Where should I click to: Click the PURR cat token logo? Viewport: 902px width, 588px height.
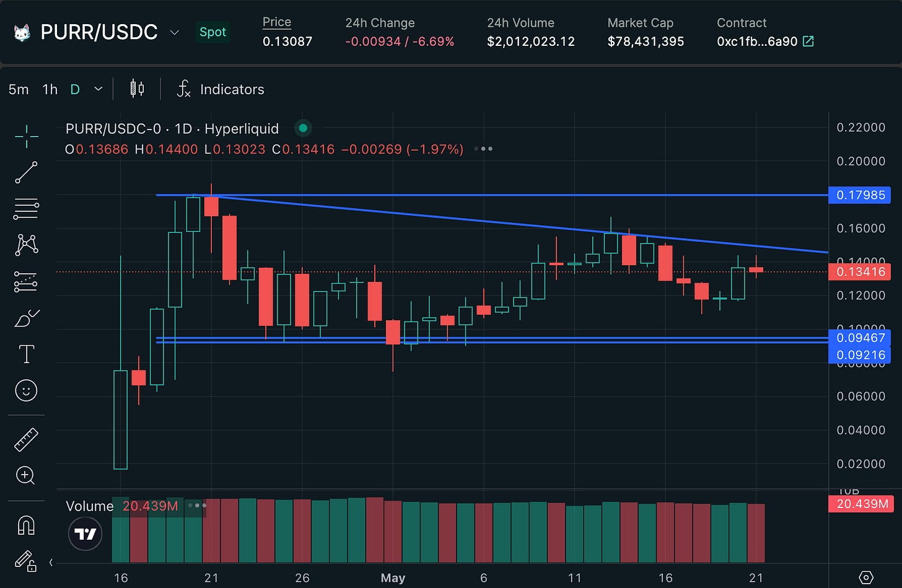[22, 32]
